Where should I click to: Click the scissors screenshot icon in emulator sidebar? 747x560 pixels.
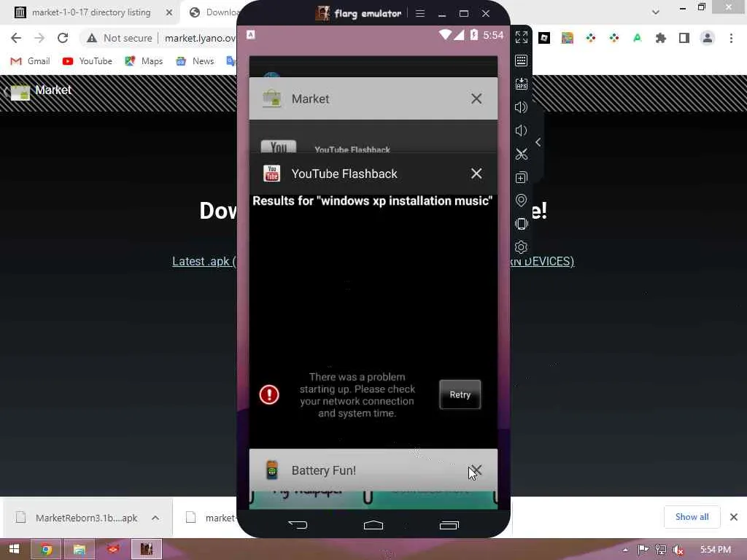(521, 154)
